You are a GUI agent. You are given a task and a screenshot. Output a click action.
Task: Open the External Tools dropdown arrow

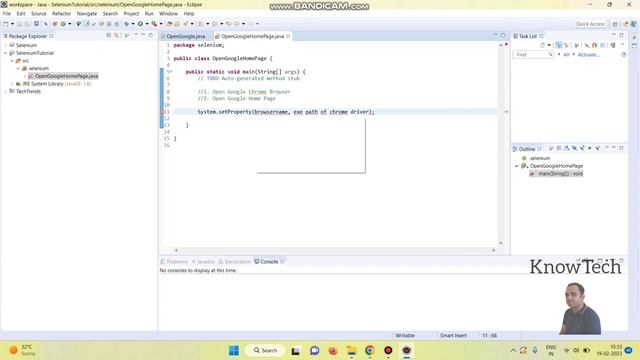pyautogui.click(x=161, y=24)
